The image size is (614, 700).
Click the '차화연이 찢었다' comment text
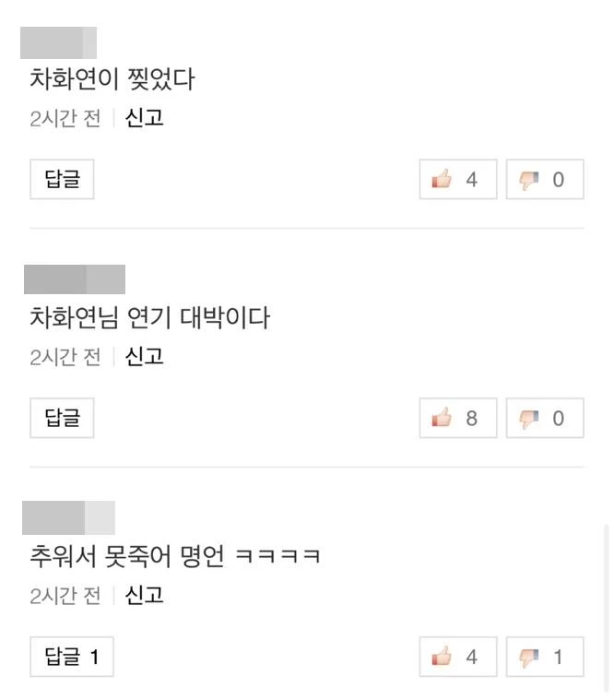[x=112, y=80]
